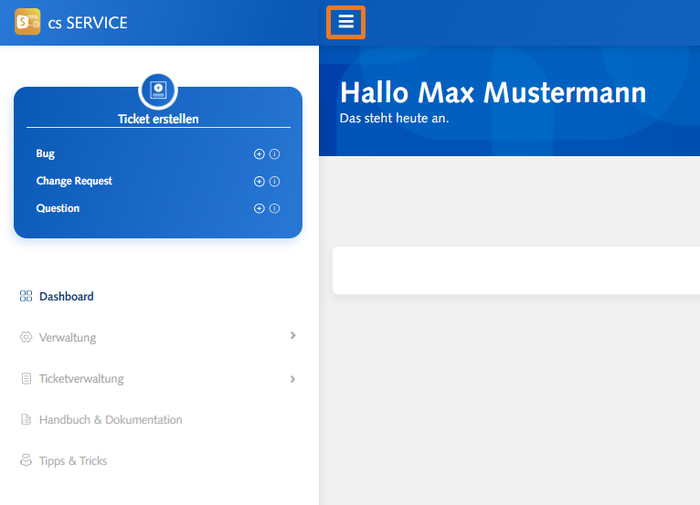
Task: Click the Bug ticket link
Action: pos(46,154)
